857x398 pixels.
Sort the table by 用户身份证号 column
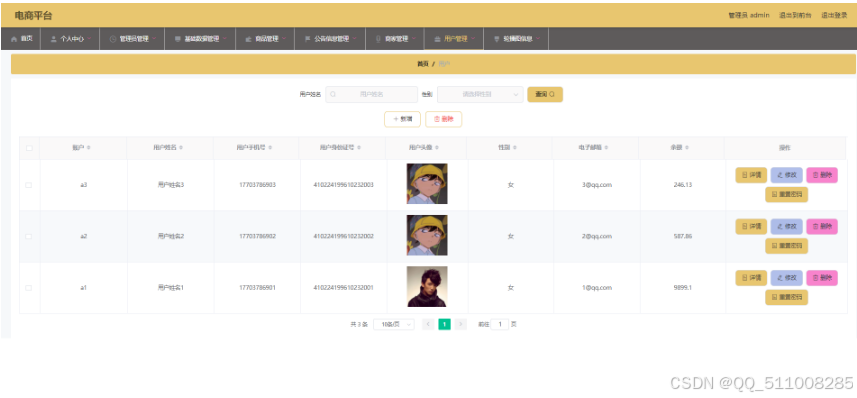(x=359, y=148)
